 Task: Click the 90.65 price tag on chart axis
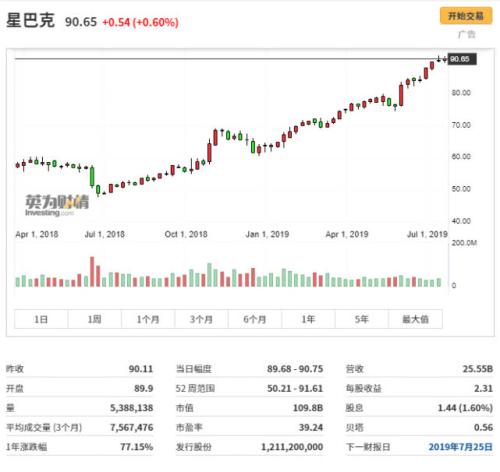click(462, 59)
